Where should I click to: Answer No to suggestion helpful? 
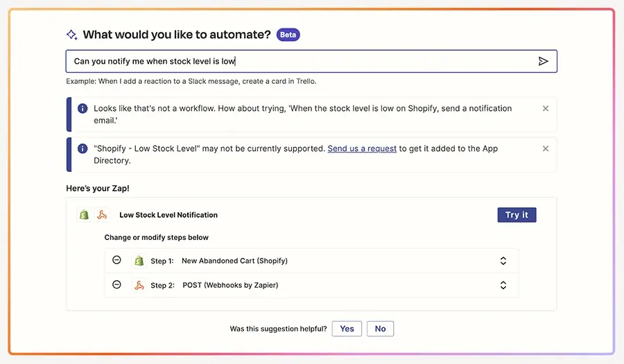[380, 329]
